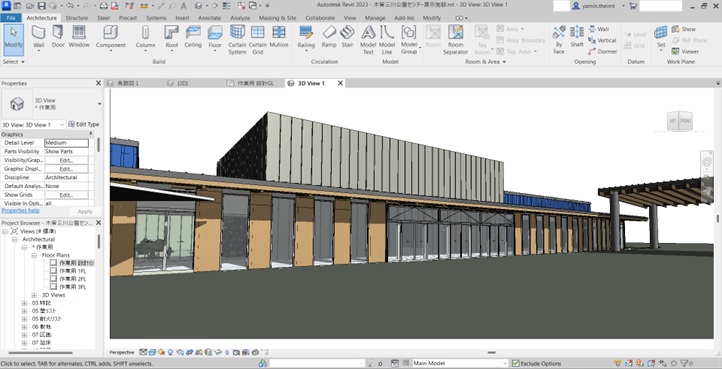Open the 3D View 1 view selector dropdown
722x369 pixels.
33,125
